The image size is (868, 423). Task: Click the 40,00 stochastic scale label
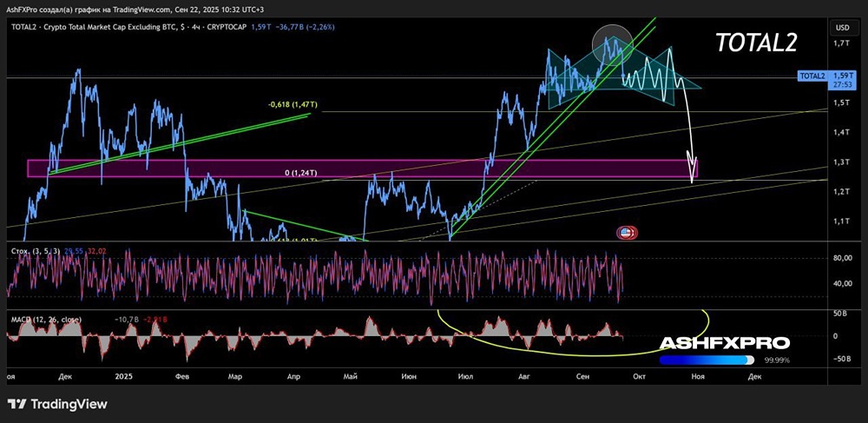[842, 283]
